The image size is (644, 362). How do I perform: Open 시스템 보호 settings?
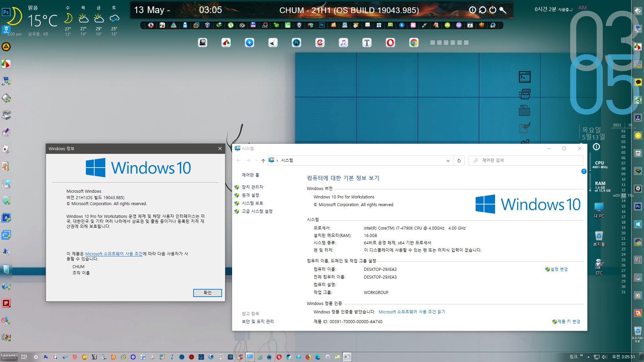tap(252, 203)
